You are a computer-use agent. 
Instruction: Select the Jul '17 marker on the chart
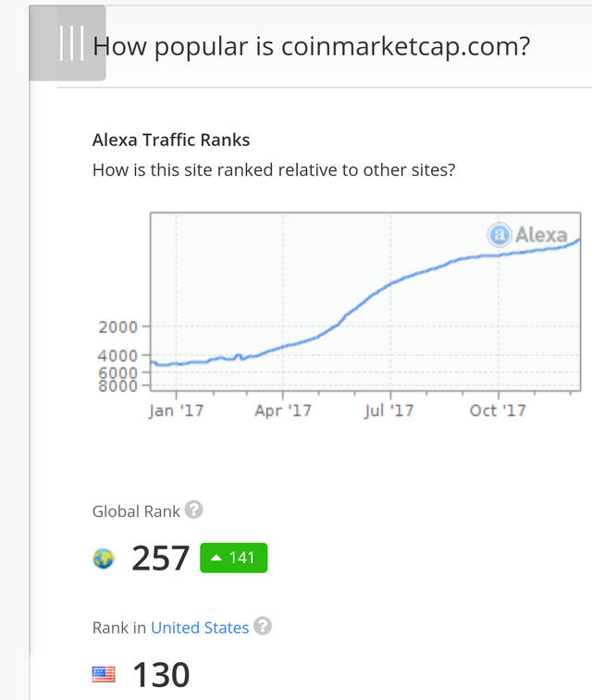(x=389, y=411)
